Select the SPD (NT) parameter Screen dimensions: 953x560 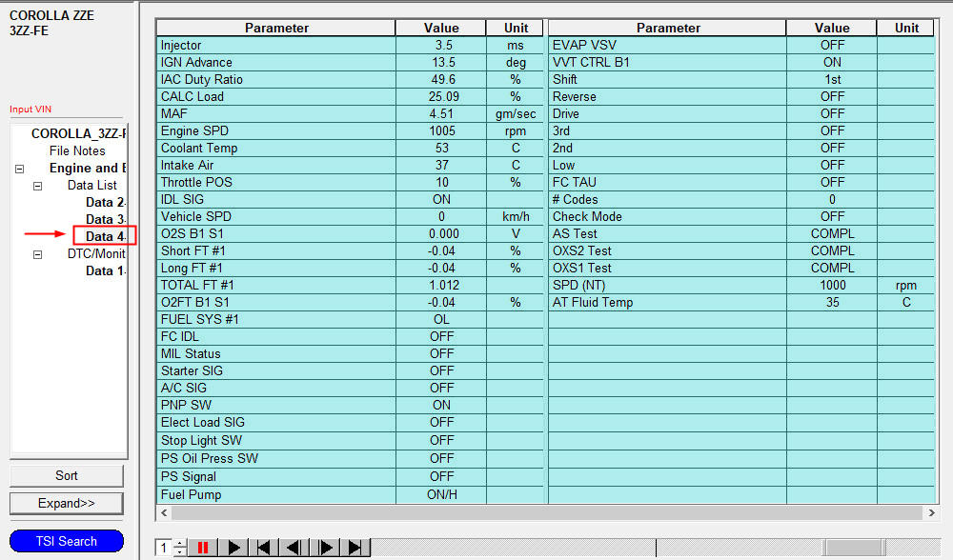pos(667,285)
